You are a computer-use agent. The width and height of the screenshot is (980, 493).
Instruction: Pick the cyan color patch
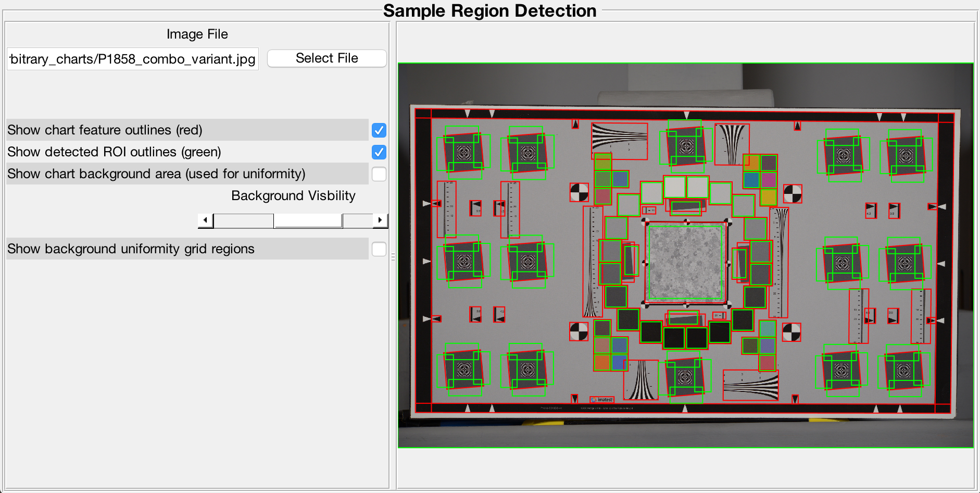click(x=751, y=180)
